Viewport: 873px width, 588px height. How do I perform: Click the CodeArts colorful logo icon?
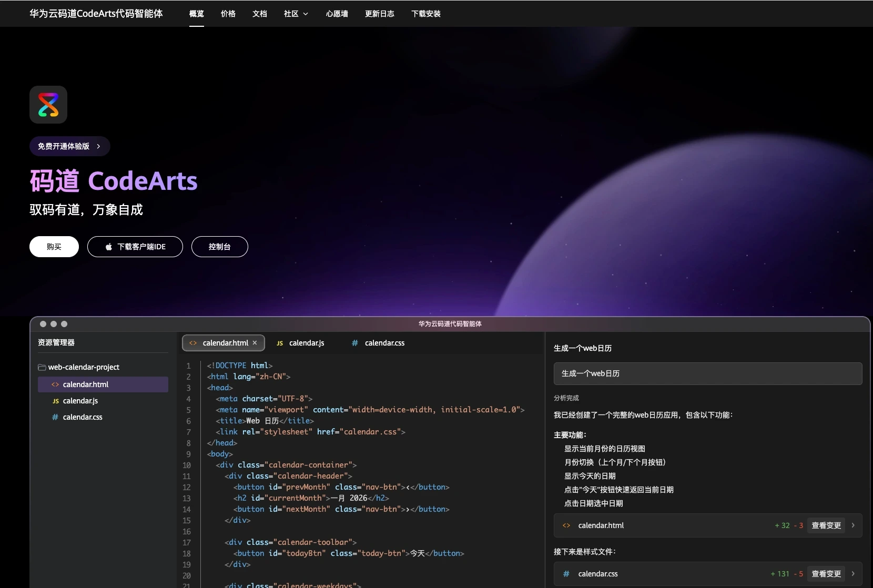(x=48, y=105)
